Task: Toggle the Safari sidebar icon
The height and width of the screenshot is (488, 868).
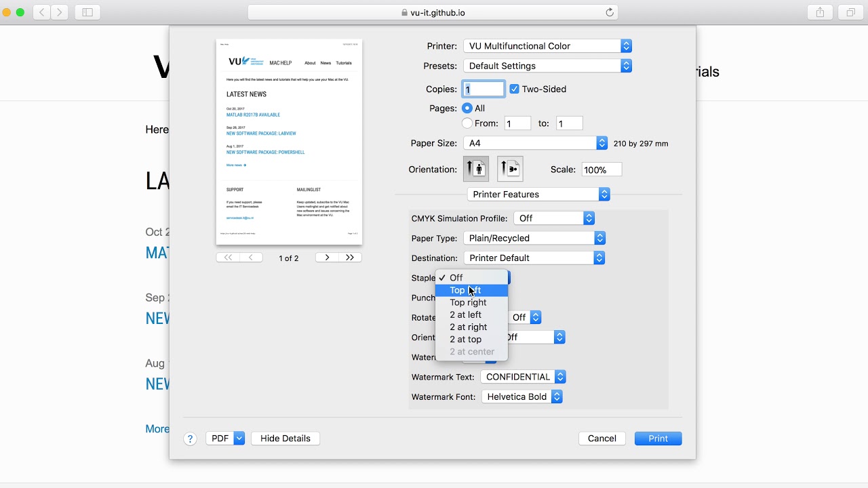Action: pyautogui.click(x=87, y=12)
